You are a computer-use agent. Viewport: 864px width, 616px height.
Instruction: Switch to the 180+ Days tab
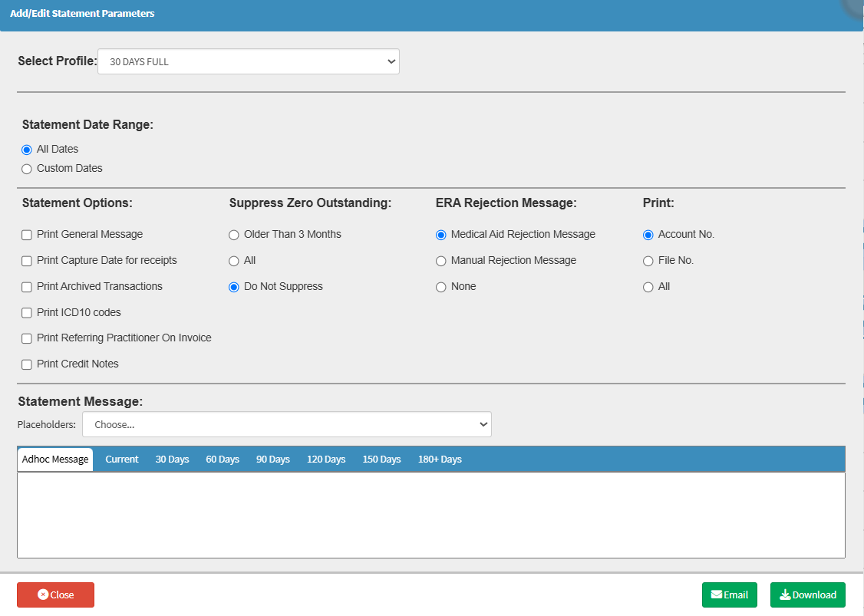coord(440,460)
